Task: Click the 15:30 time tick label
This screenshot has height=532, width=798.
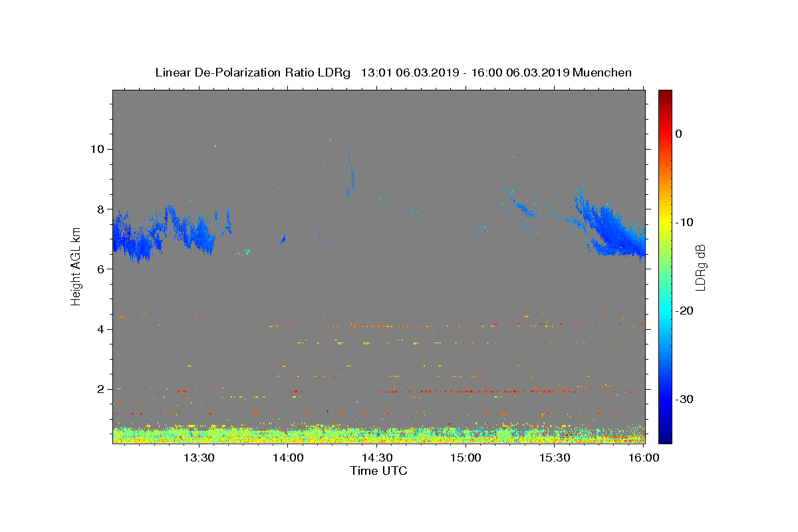Action: coord(555,458)
